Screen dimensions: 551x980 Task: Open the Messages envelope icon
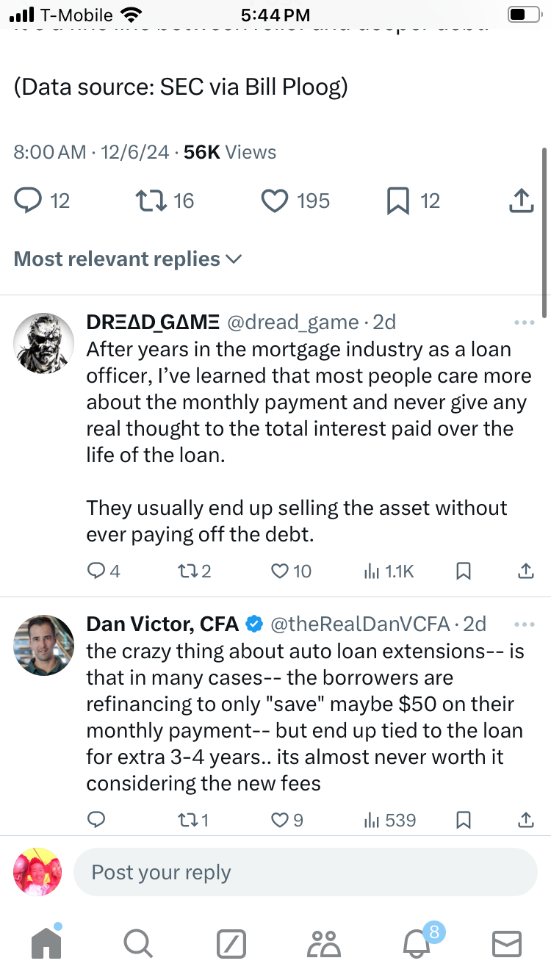coord(506,943)
